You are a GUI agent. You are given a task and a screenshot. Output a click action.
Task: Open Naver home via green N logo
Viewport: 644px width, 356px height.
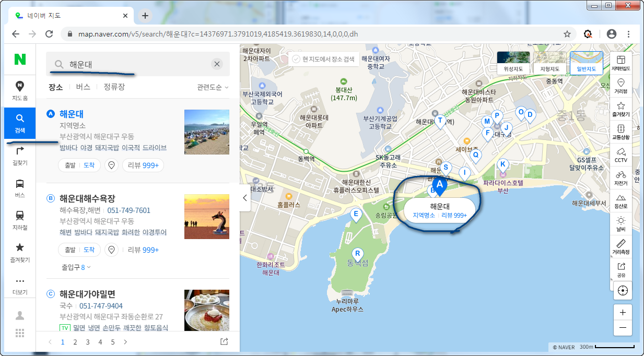20,60
